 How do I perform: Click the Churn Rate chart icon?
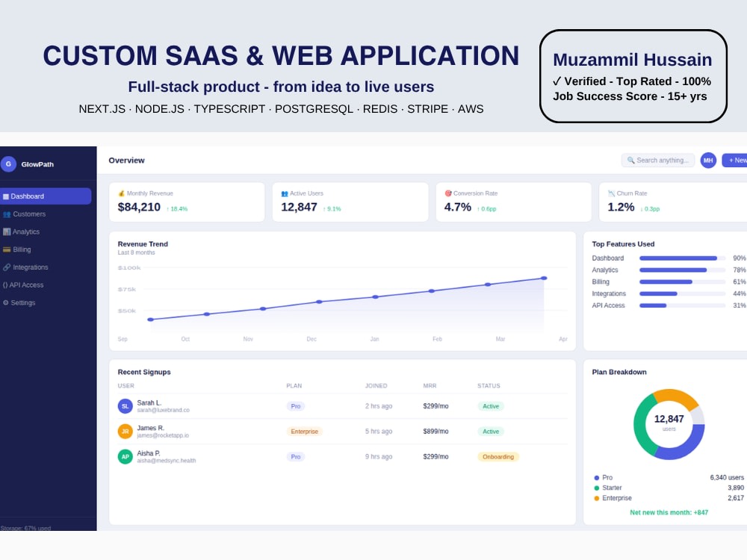click(x=611, y=193)
